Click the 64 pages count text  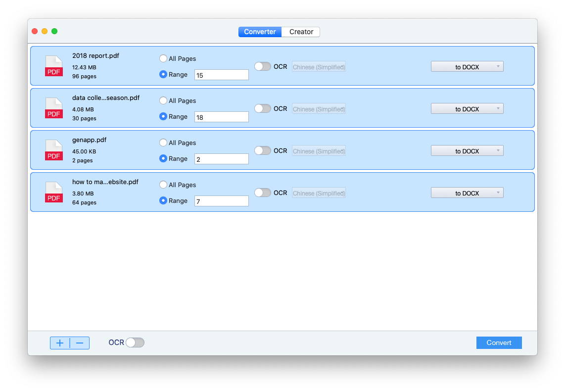click(x=84, y=202)
